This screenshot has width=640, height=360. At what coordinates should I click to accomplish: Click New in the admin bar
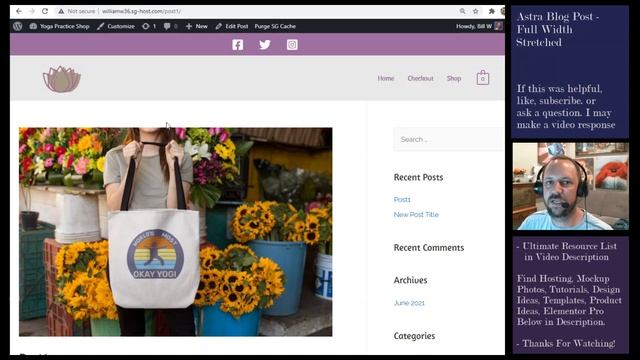197,26
